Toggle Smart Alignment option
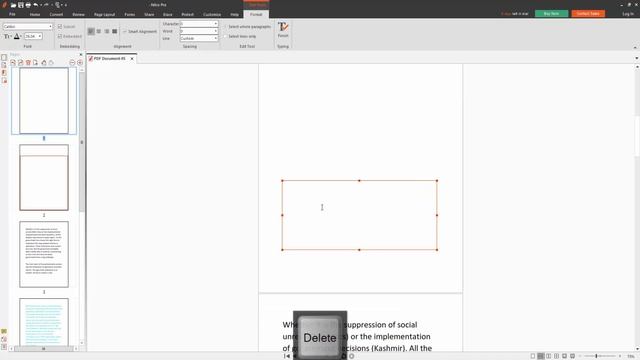Viewport: 640px width, 360px height. point(140,31)
